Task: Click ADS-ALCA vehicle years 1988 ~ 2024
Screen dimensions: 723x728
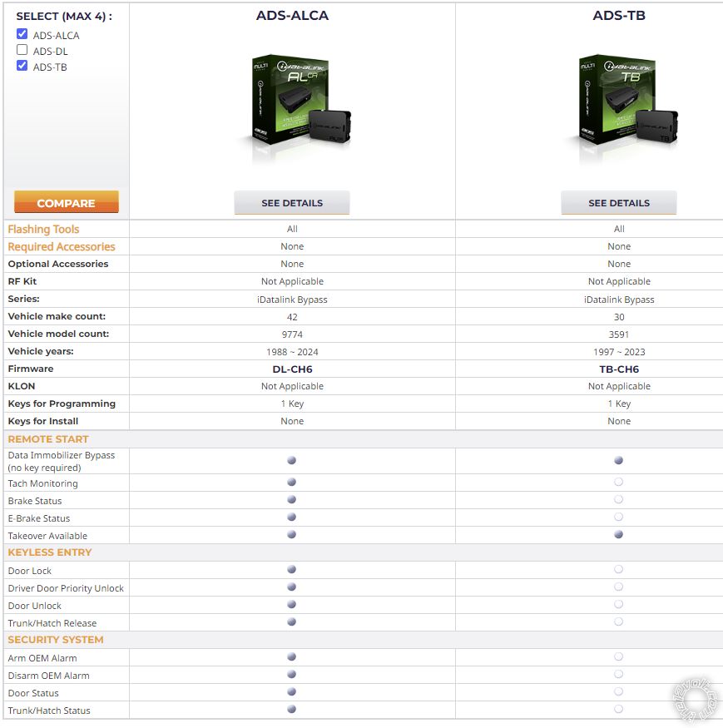Action: [292, 352]
